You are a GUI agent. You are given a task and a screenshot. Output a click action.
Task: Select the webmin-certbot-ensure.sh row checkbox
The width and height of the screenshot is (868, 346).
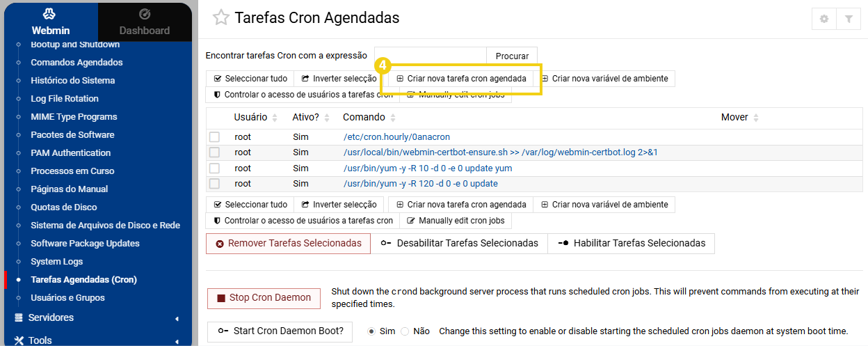215,152
